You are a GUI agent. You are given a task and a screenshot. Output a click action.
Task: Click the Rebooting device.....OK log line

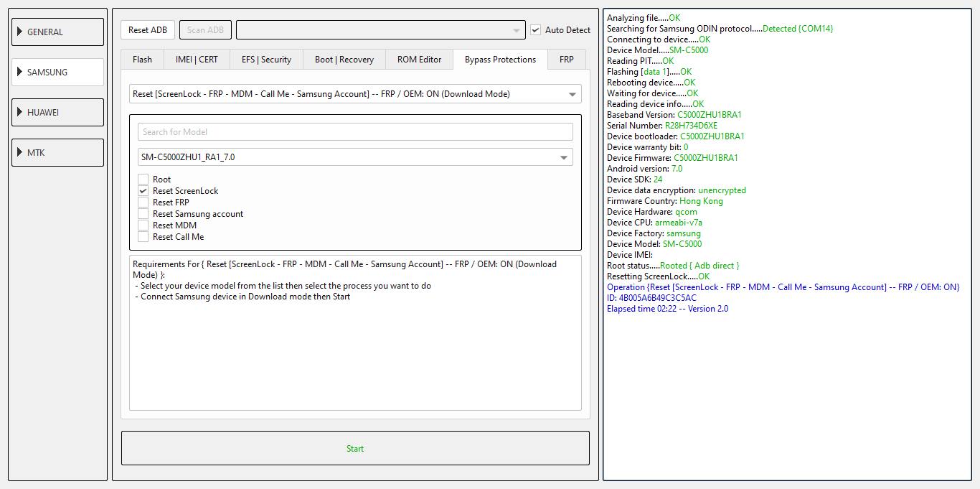click(651, 83)
